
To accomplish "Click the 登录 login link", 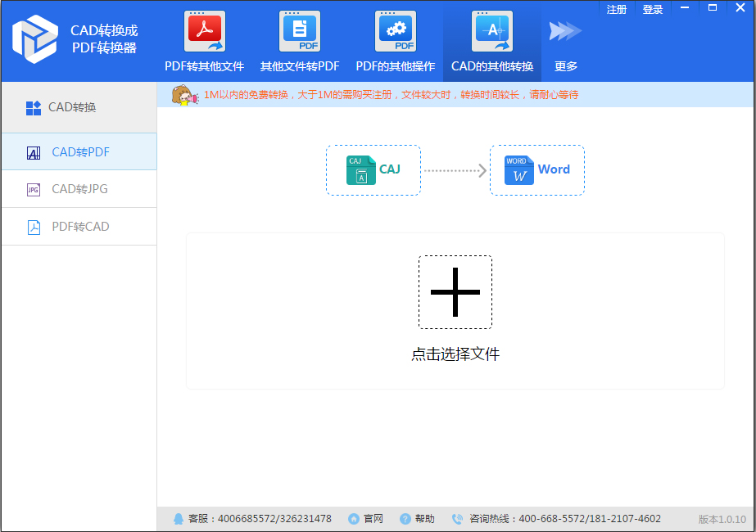I will point(652,9).
